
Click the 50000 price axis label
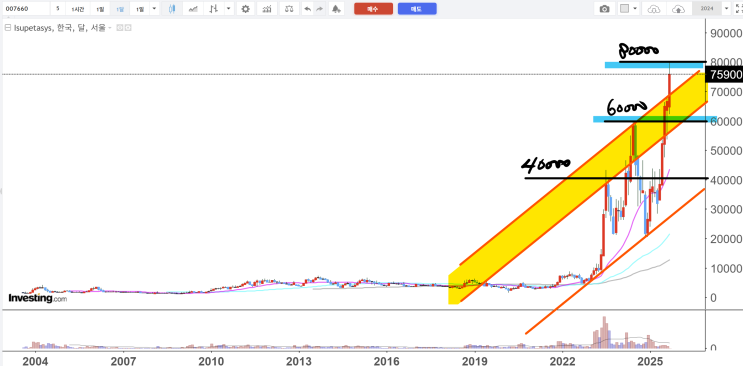pyautogui.click(x=725, y=150)
